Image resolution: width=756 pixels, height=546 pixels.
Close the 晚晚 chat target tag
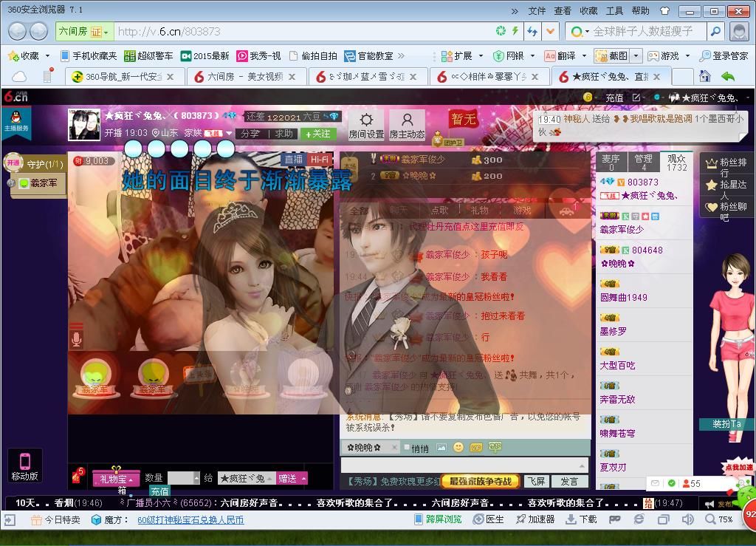coord(394,448)
